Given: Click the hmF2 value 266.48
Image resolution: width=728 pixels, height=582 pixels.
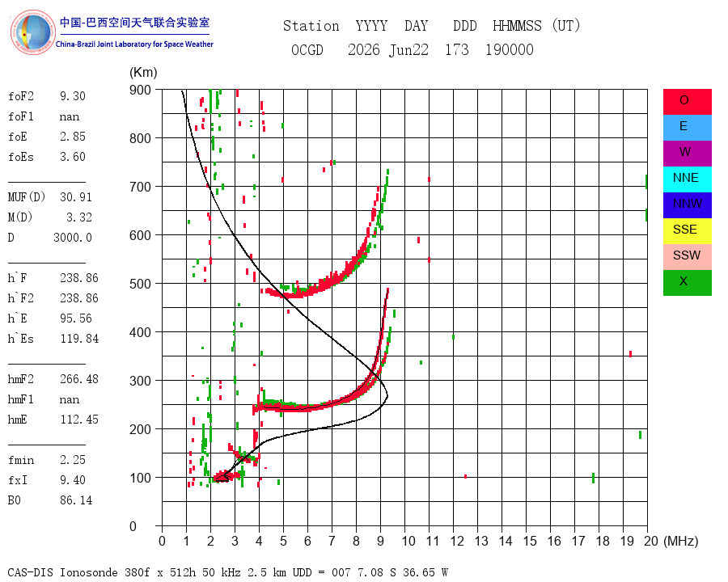Looking at the screenshot, I should point(79,379).
